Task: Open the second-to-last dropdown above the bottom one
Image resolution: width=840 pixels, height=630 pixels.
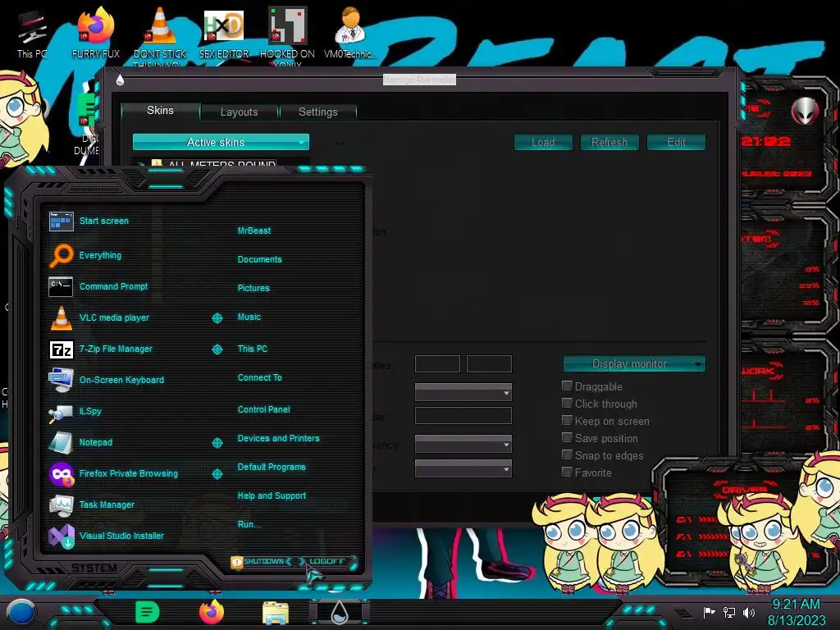Action: [463, 444]
